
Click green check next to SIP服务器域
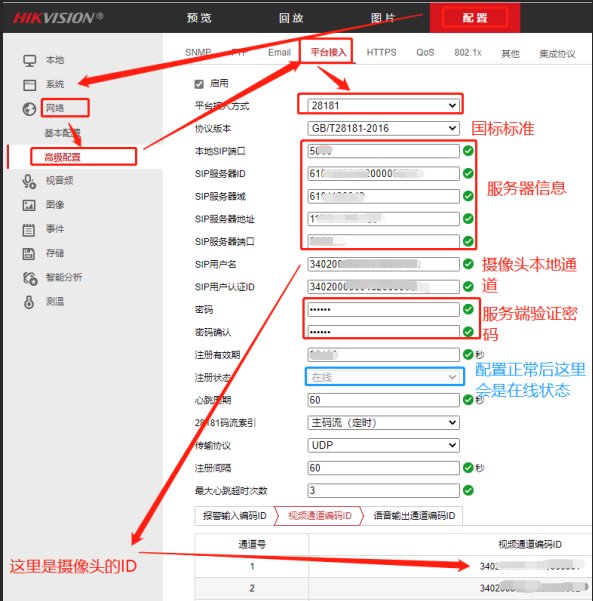(468, 196)
